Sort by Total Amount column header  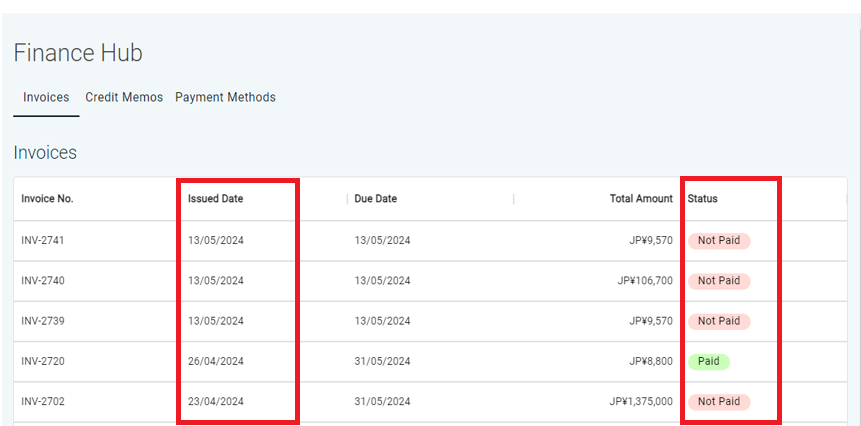pos(641,199)
